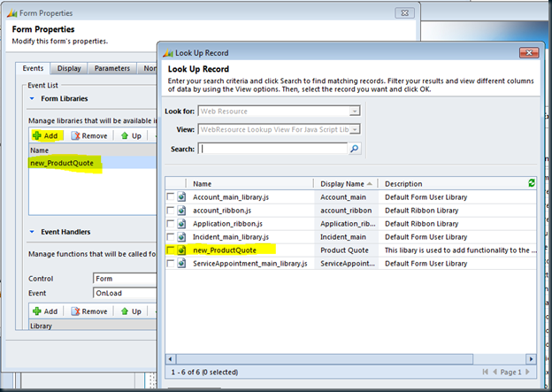The height and width of the screenshot is (392, 552).
Task: Click Add in Event Handlers toolbar
Action: (x=45, y=311)
